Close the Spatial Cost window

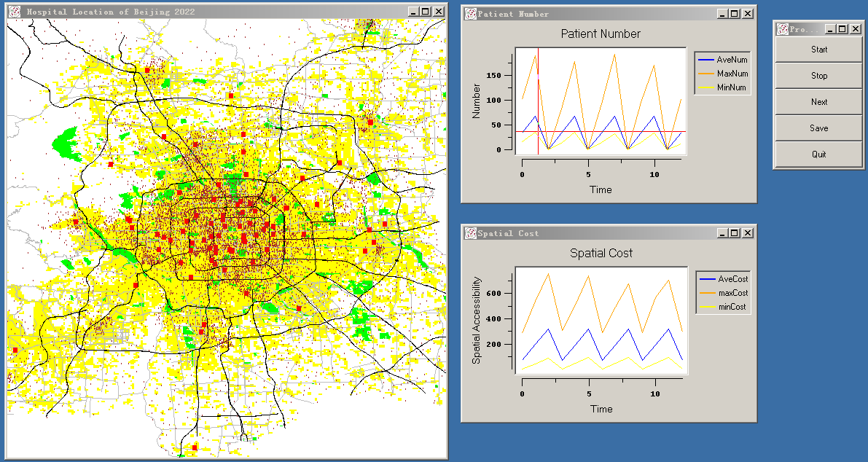click(747, 233)
